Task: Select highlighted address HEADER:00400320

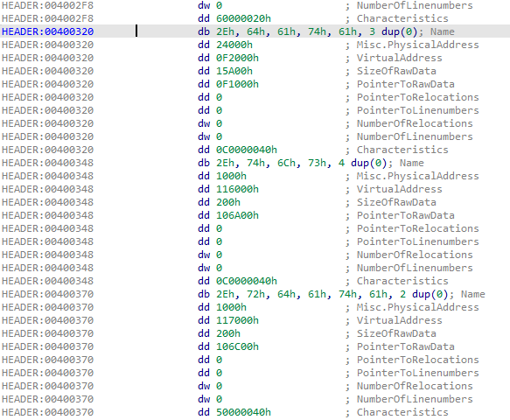Action: click(x=48, y=31)
